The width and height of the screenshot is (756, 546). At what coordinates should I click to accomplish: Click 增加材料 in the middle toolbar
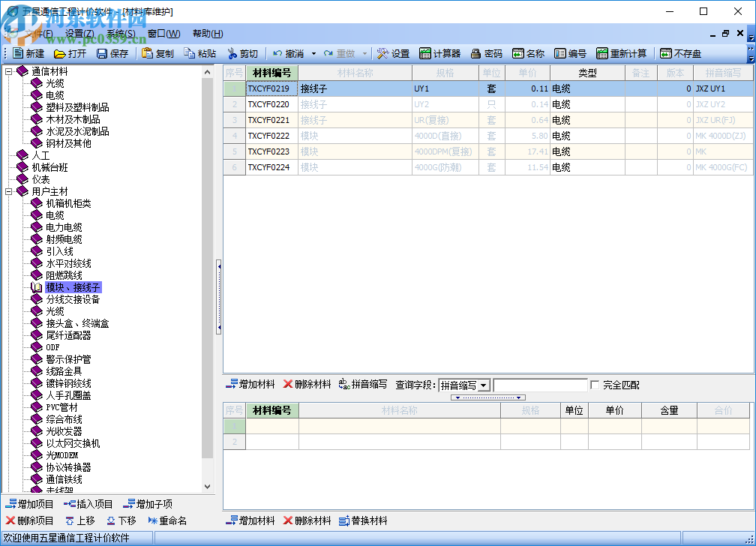pyautogui.click(x=250, y=384)
